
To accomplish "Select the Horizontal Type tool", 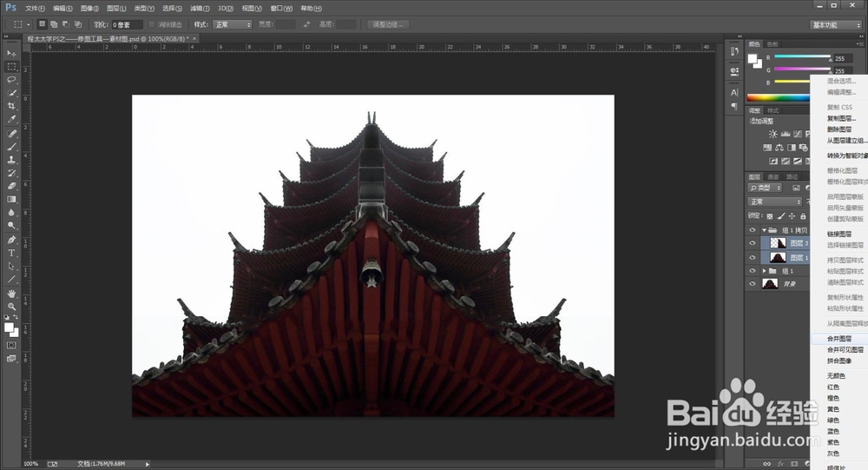I will coord(12,253).
